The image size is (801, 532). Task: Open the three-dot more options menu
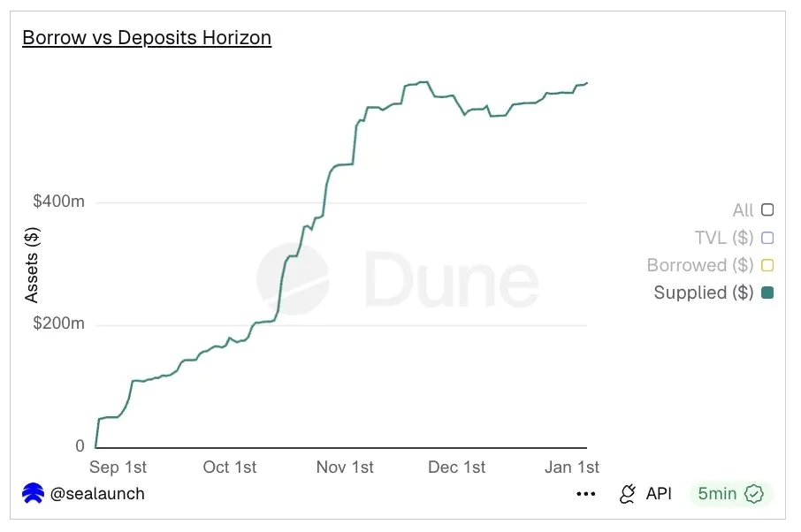pos(585,494)
